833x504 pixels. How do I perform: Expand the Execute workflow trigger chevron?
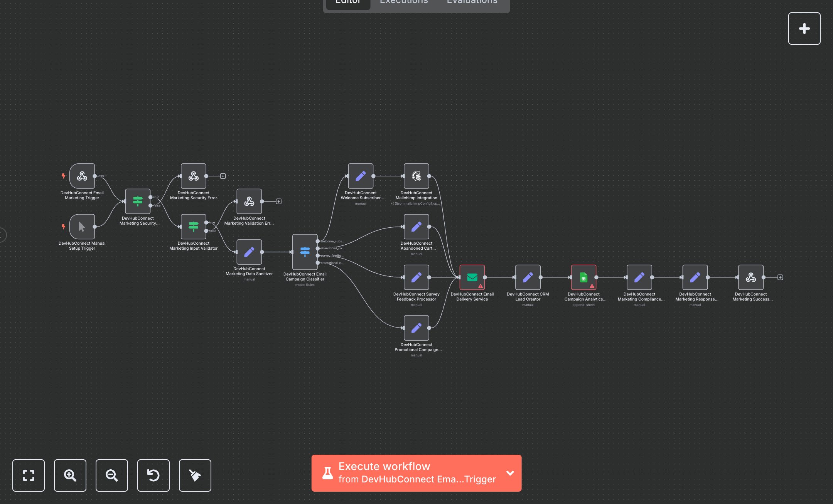click(x=510, y=473)
